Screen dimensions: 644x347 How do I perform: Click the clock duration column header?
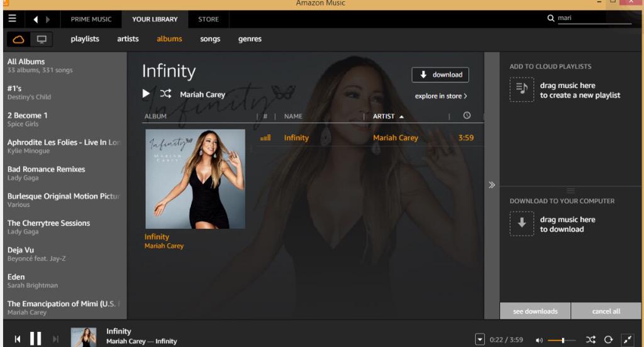(x=467, y=116)
